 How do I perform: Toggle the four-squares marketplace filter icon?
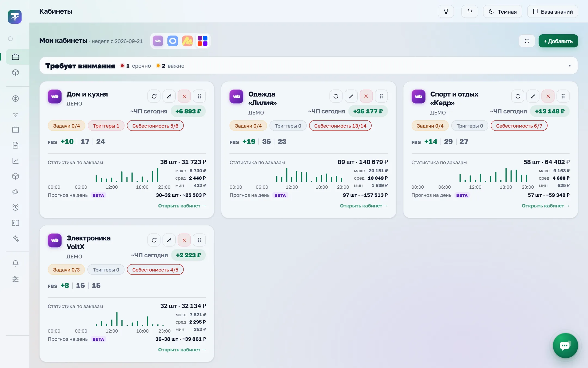[202, 41]
